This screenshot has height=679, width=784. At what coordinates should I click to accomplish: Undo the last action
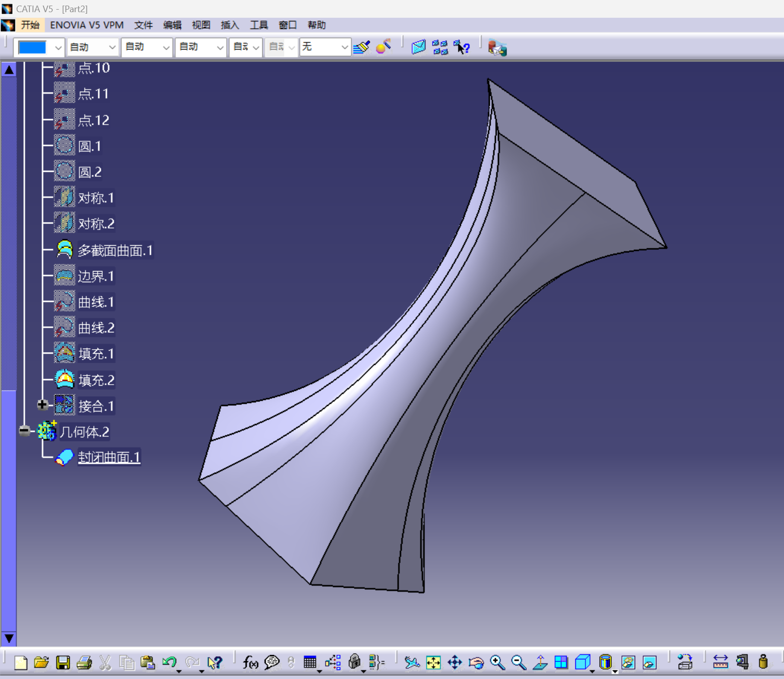click(x=169, y=662)
